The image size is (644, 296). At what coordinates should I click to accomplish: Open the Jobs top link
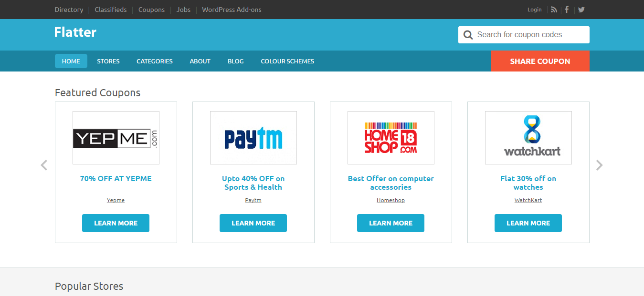[x=183, y=10]
